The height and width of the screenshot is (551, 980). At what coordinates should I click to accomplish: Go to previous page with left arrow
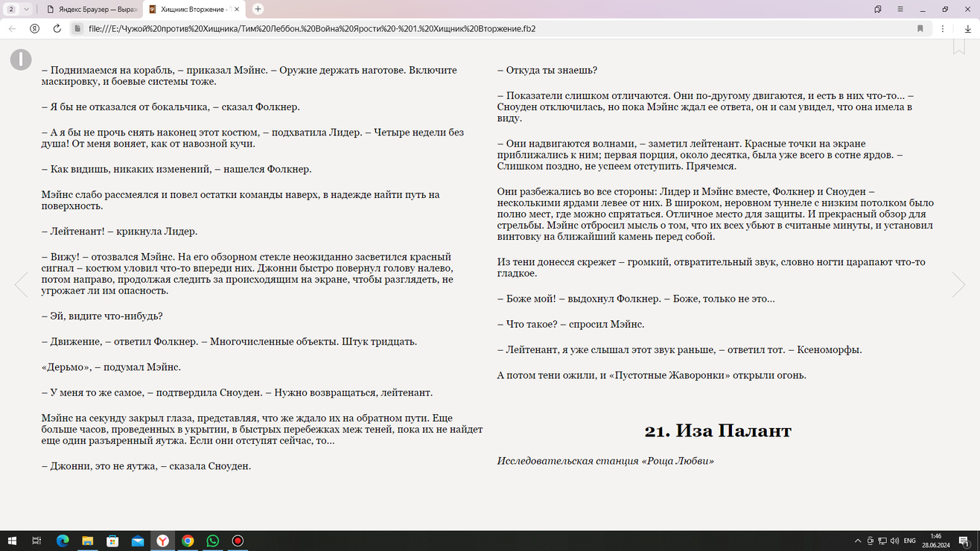21,284
